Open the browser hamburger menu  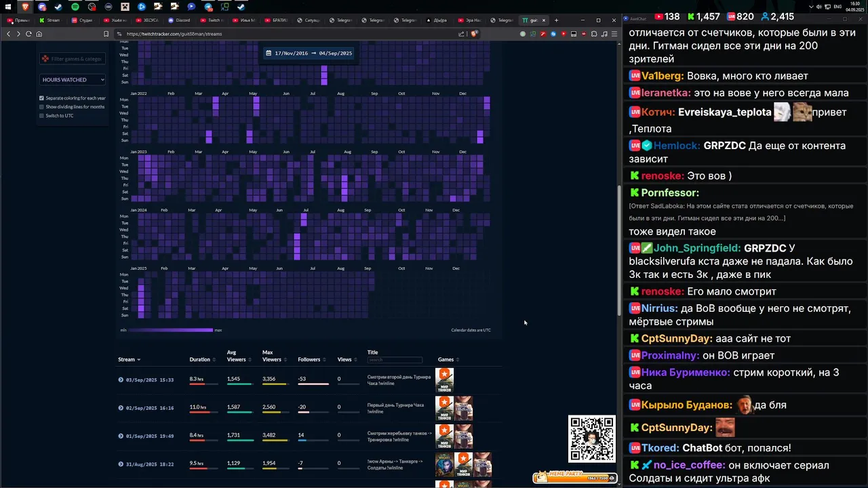614,34
